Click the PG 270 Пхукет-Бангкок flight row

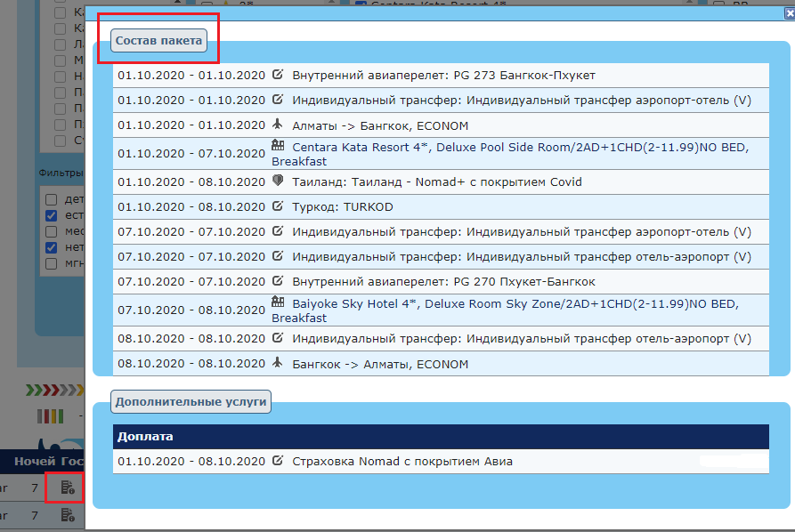[x=443, y=282]
